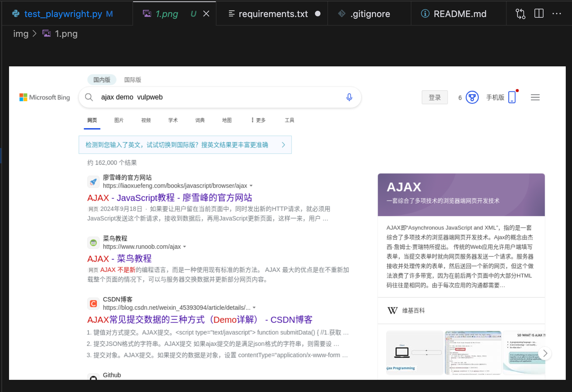Click the red-dotted mobile phone icon
Viewport: 572px width, 392px height.
coord(512,97)
